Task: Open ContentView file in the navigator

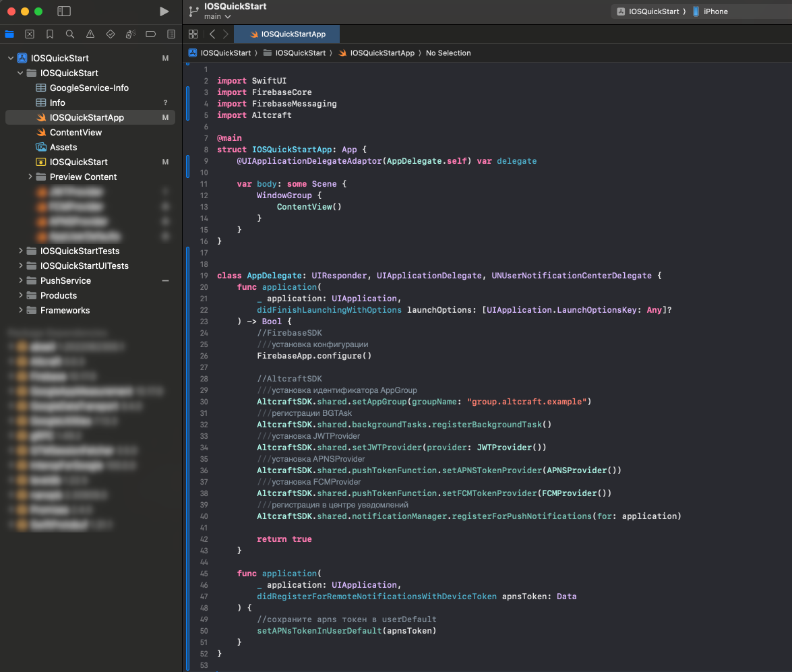Action: [75, 132]
